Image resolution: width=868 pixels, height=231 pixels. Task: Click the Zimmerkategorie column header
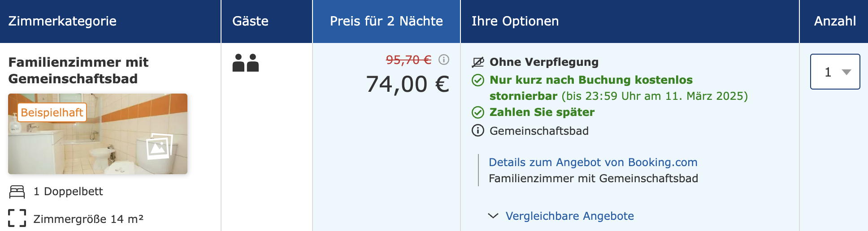pos(62,21)
